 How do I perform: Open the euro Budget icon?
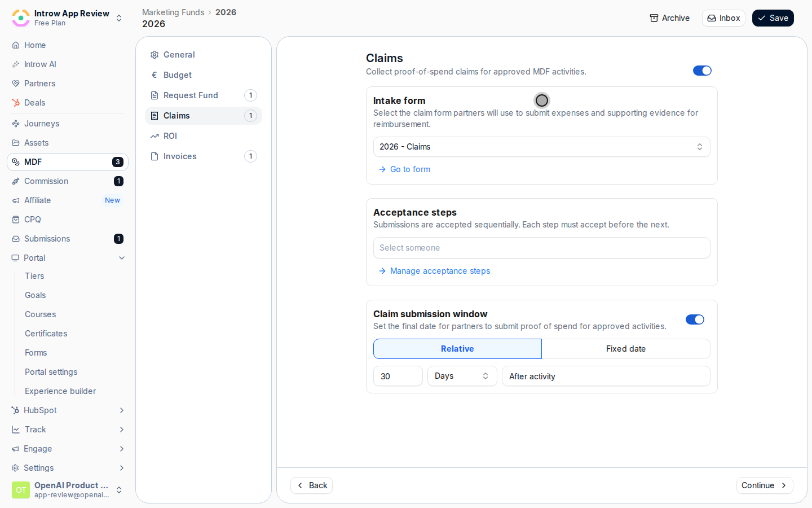[155, 75]
